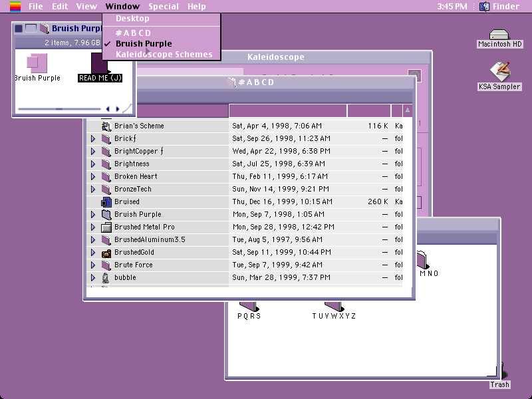Choose # A B C D in Window menu

162,33
